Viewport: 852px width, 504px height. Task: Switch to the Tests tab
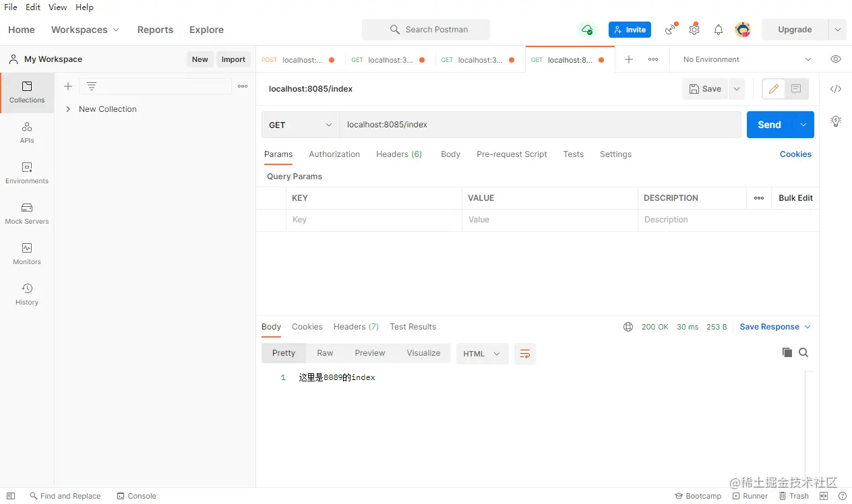click(x=574, y=154)
